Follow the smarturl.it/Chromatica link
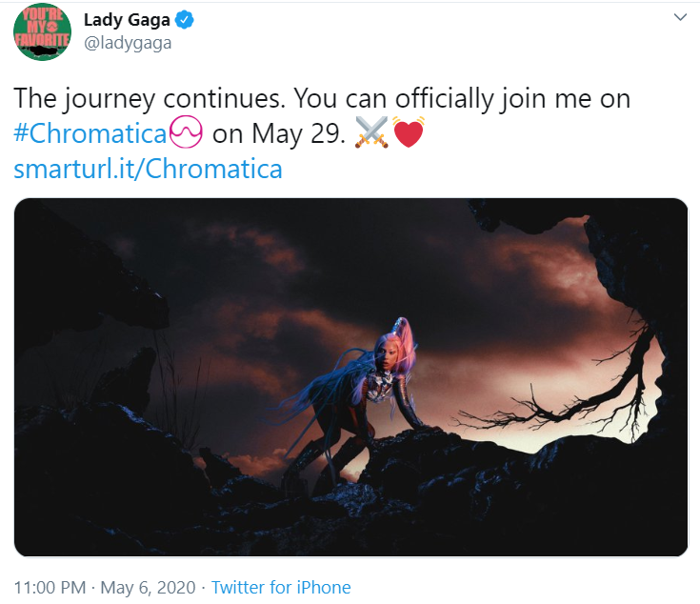Viewport: 700px width, 604px height. pyautogui.click(x=148, y=169)
